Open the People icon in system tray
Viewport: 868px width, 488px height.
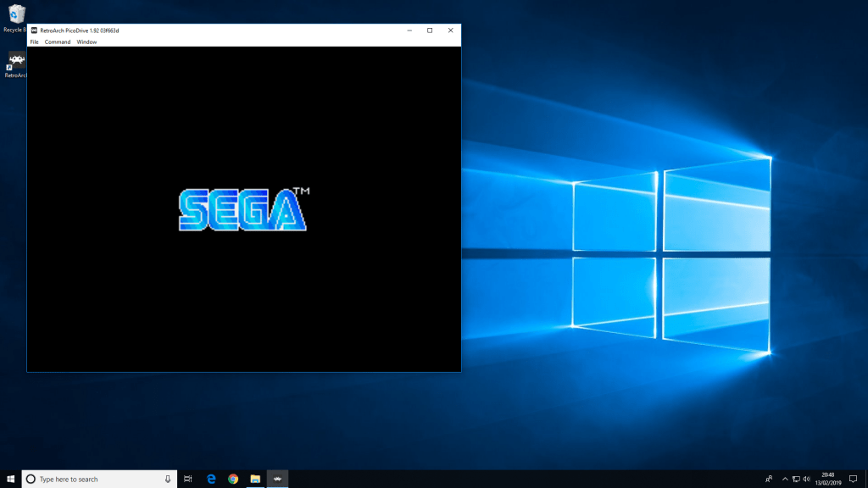(769, 480)
